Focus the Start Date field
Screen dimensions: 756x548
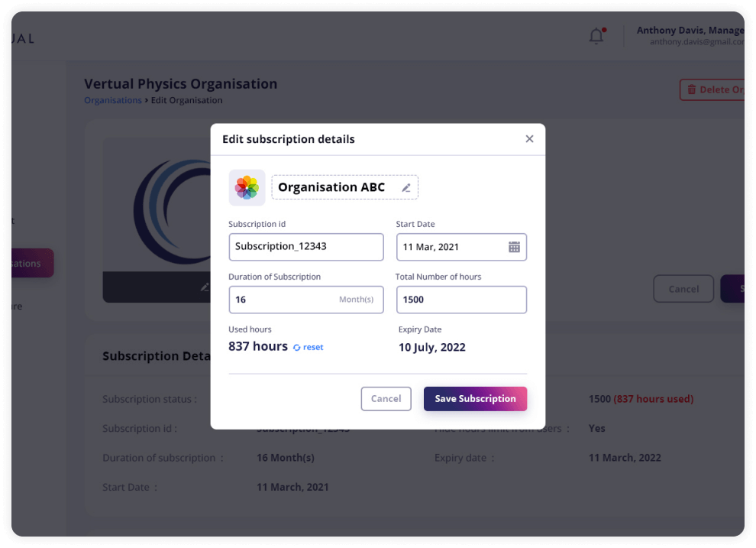coord(461,247)
